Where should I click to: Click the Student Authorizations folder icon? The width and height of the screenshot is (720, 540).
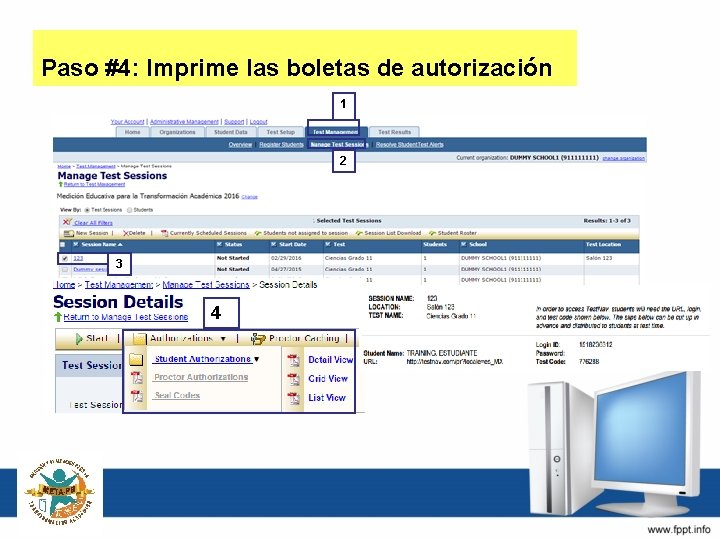pyautogui.click(x=136, y=359)
